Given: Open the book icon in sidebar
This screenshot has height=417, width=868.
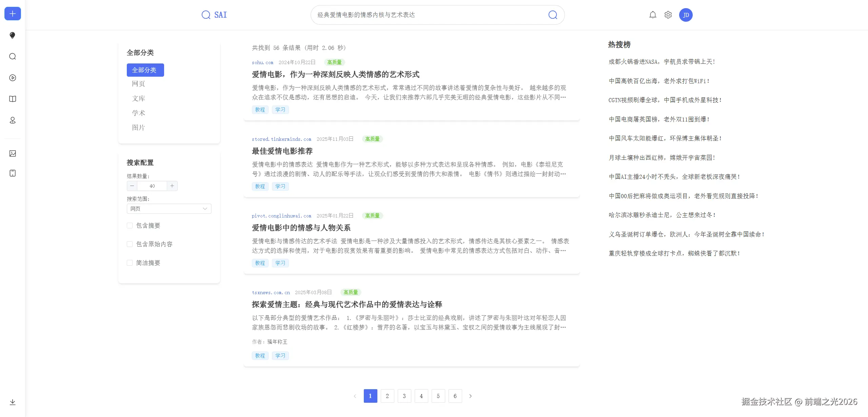Looking at the screenshot, I should coord(13,99).
